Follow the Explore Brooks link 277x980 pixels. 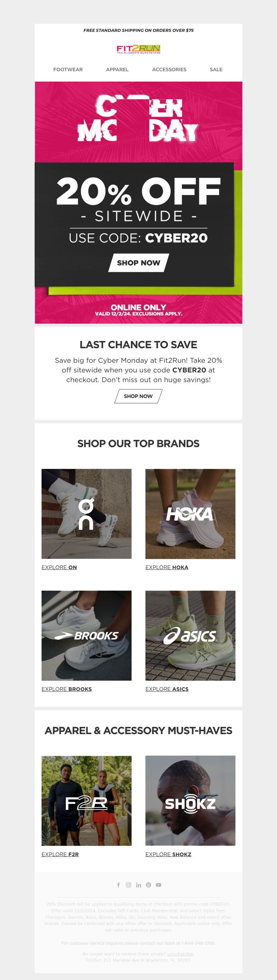[x=67, y=688]
